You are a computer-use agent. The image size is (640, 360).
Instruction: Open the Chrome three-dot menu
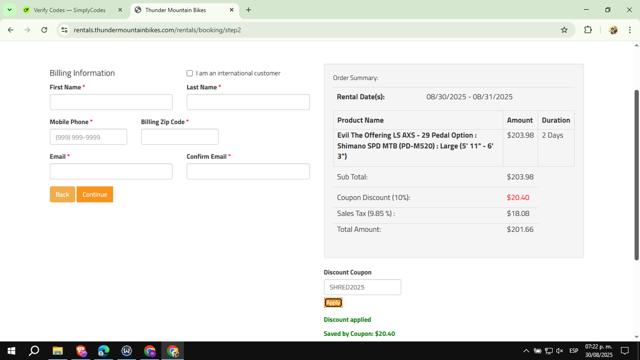point(630,30)
